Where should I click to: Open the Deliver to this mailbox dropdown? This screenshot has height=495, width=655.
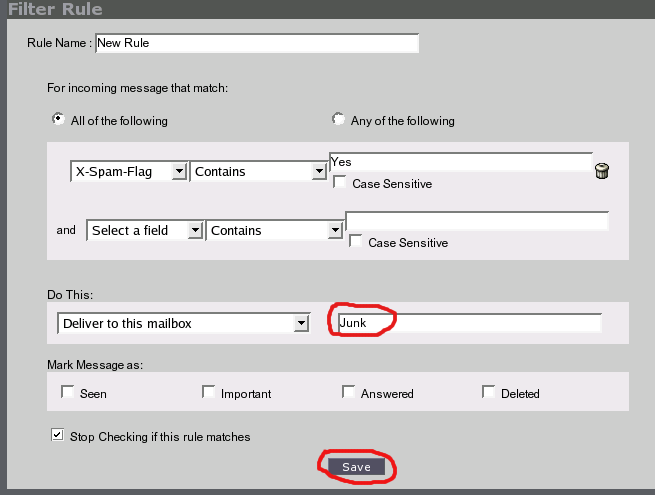pos(183,323)
